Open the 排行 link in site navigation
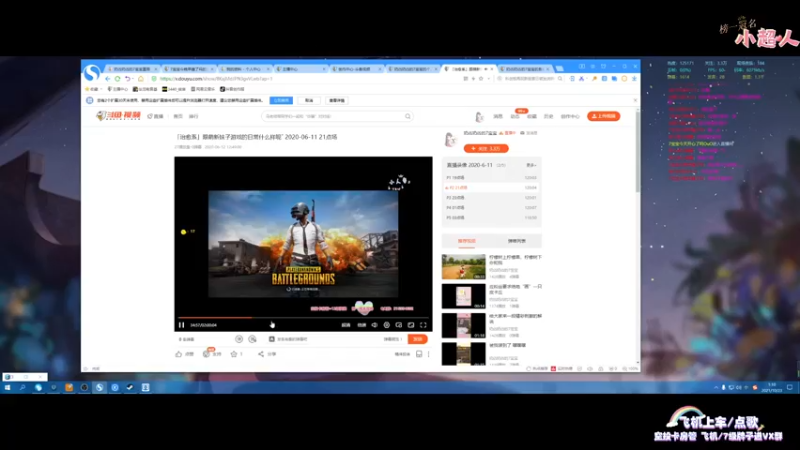The image size is (800, 450). point(193,116)
